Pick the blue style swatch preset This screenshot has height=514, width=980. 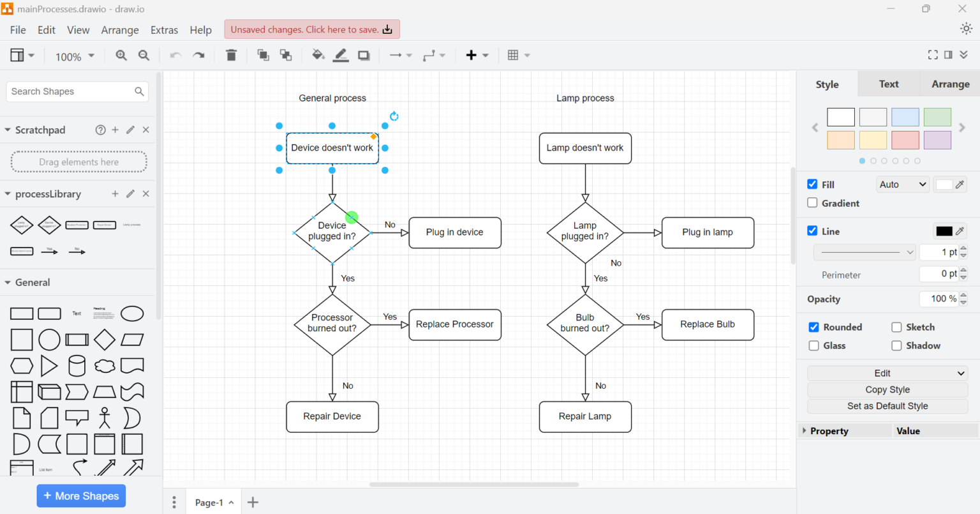(x=905, y=117)
